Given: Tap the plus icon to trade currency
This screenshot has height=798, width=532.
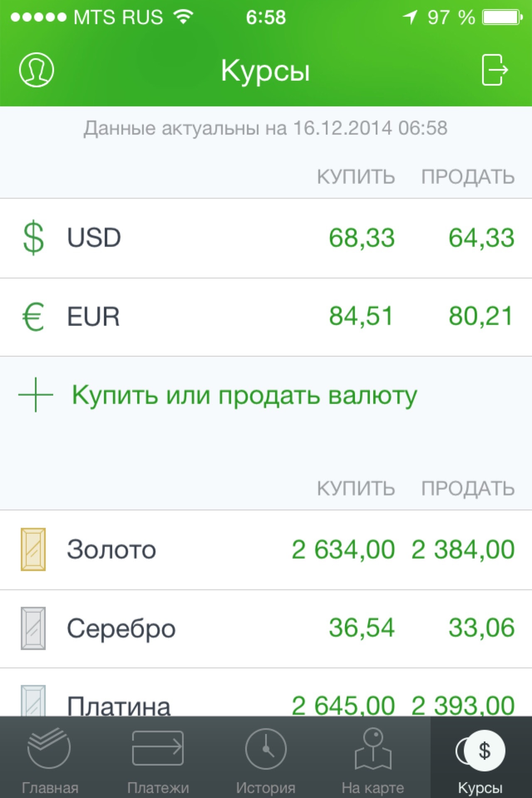Looking at the screenshot, I should tap(36, 395).
